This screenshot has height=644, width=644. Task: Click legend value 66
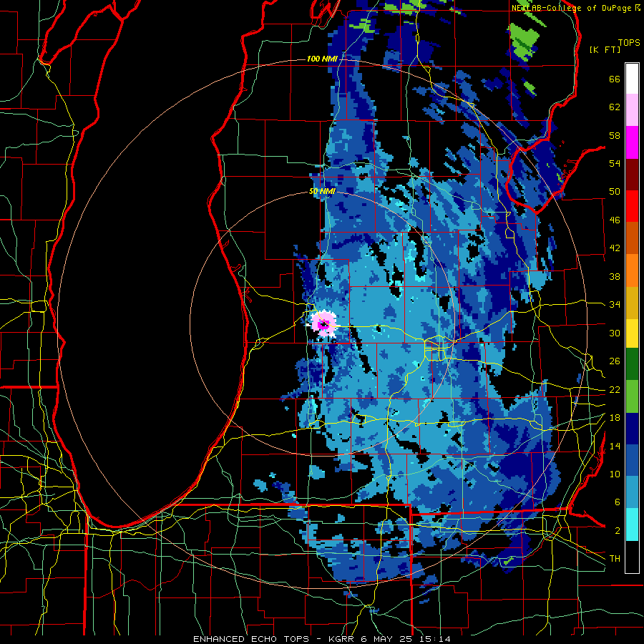pos(615,79)
